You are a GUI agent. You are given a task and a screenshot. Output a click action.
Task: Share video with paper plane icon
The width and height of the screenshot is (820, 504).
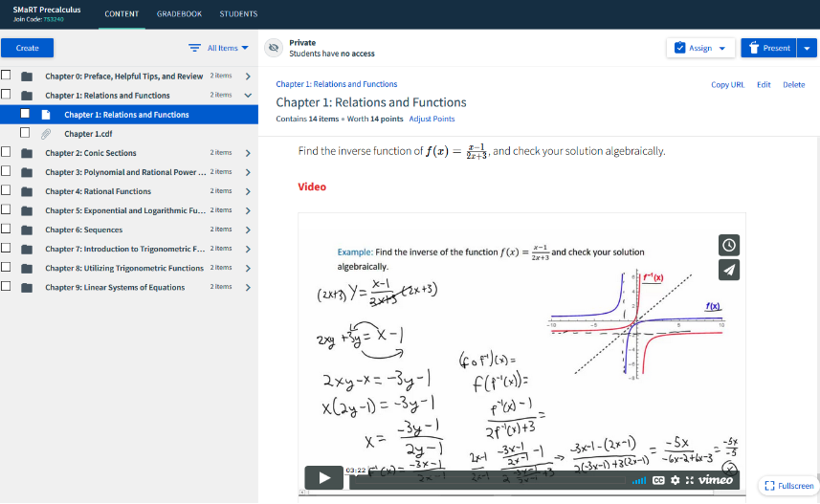pos(729,270)
